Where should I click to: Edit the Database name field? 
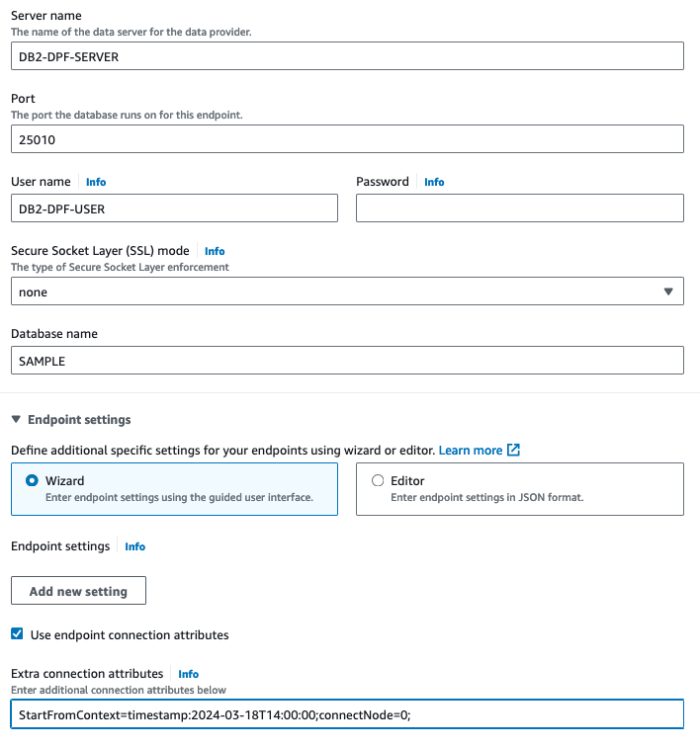(x=346, y=361)
